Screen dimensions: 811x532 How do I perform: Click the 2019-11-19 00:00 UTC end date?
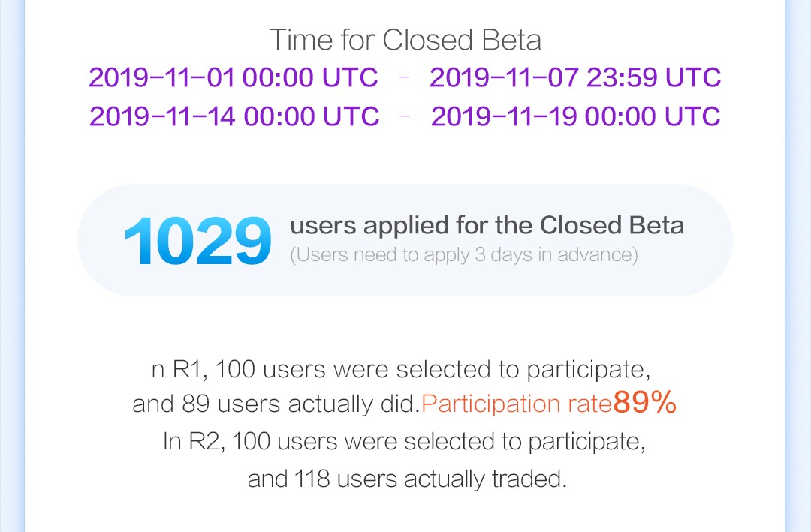(575, 116)
